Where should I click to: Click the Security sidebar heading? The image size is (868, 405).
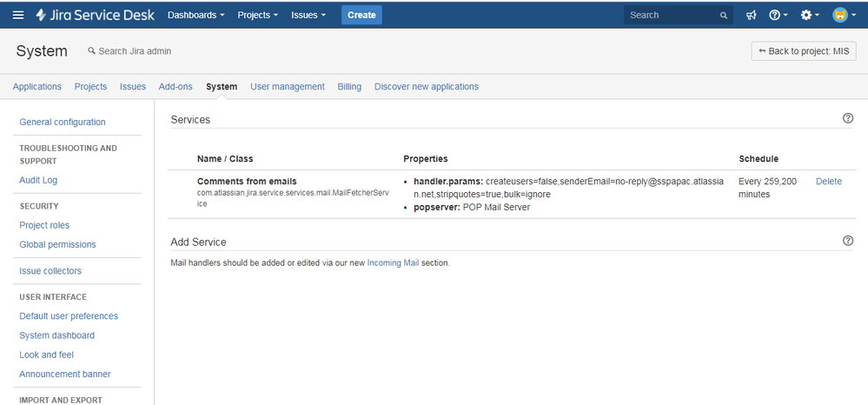pyautogui.click(x=39, y=206)
